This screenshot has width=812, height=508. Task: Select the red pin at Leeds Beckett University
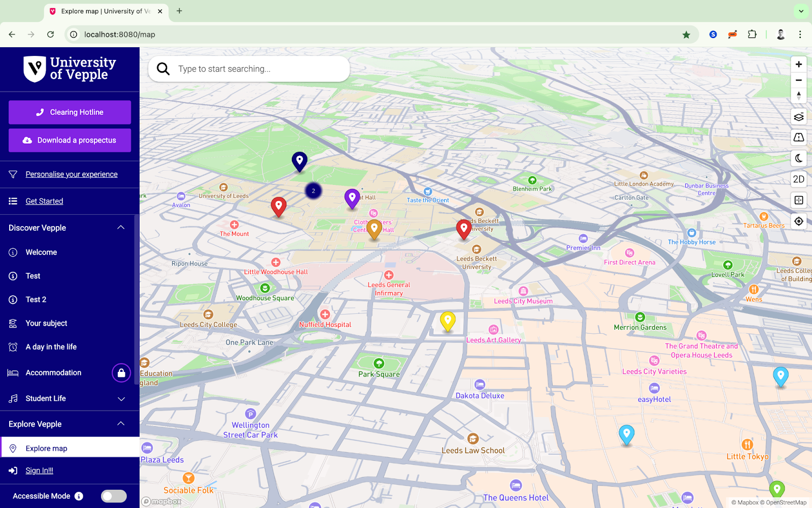pos(464,229)
